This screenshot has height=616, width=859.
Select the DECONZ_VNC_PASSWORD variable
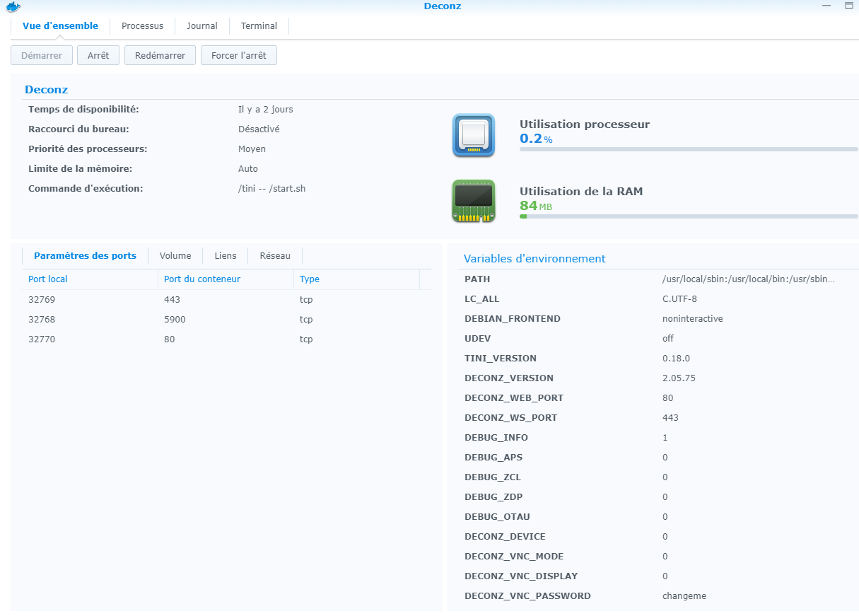[x=527, y=596]
